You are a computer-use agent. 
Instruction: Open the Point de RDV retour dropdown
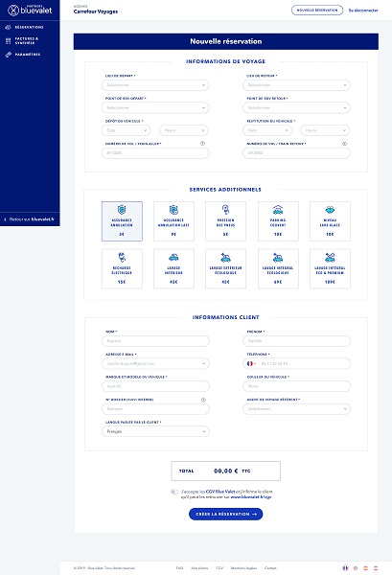click(x=296, y=107)
